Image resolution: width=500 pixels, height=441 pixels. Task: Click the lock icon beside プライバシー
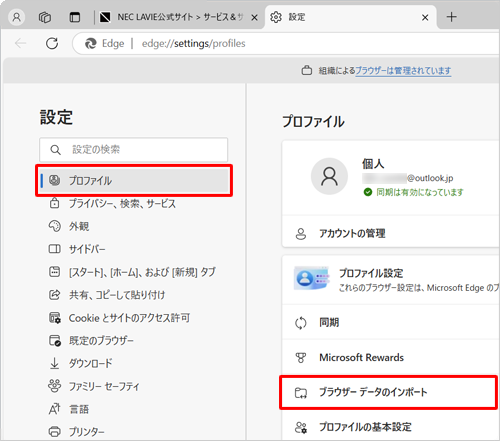click(55, 203)
